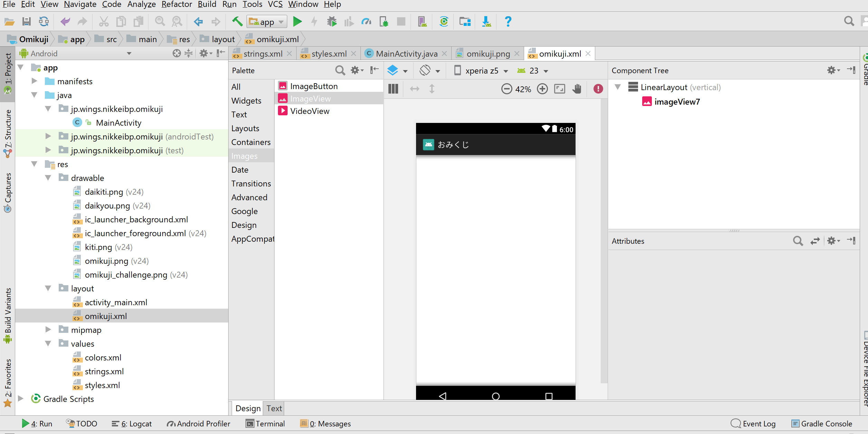Zoom out the layout preview
Image resolution: width=868 pixels, height=434 pixels.
tap(507, 89)
